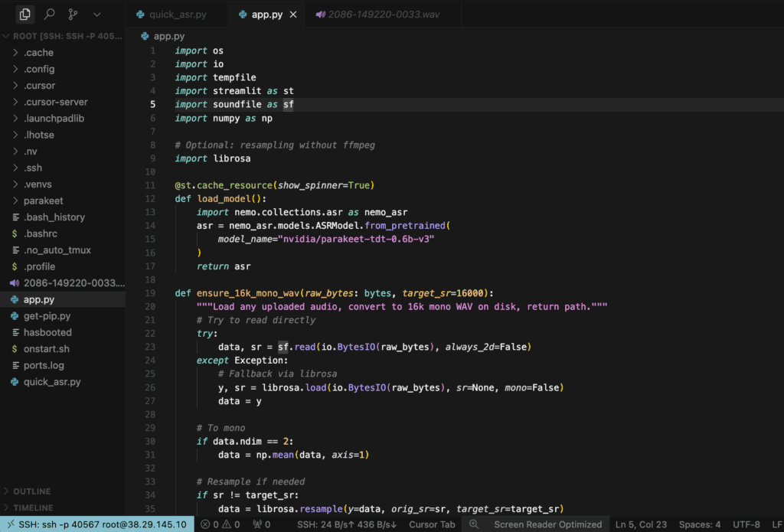
Task: Expand the OUTLINE section
Action: pyautogui.click(x=63, y=491)
